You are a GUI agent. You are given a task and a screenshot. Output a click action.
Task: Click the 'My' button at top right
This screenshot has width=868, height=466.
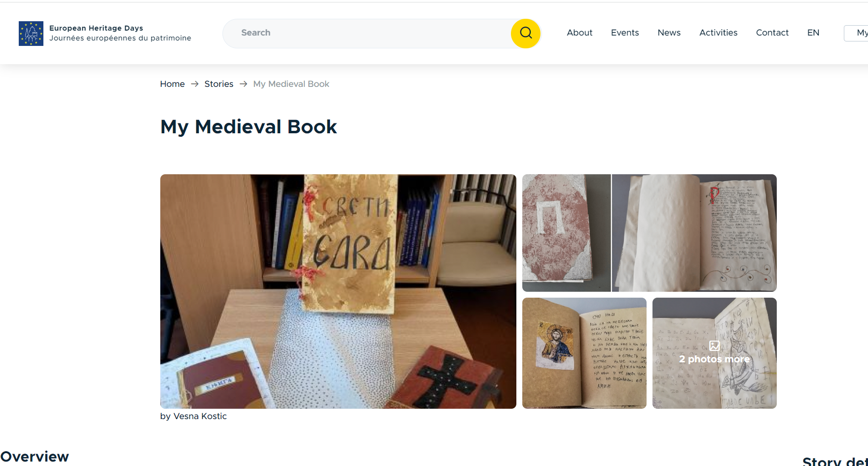click(857, 33)
